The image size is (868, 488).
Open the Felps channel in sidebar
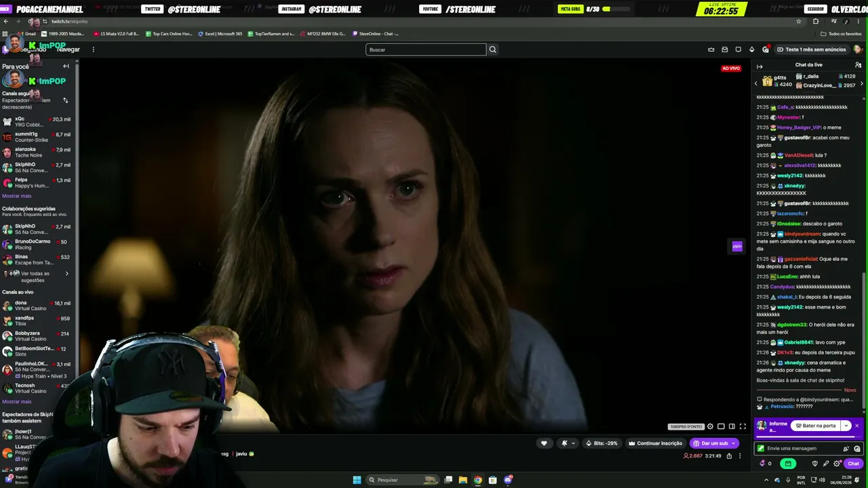pyautogui.click(x=38, y=183)
